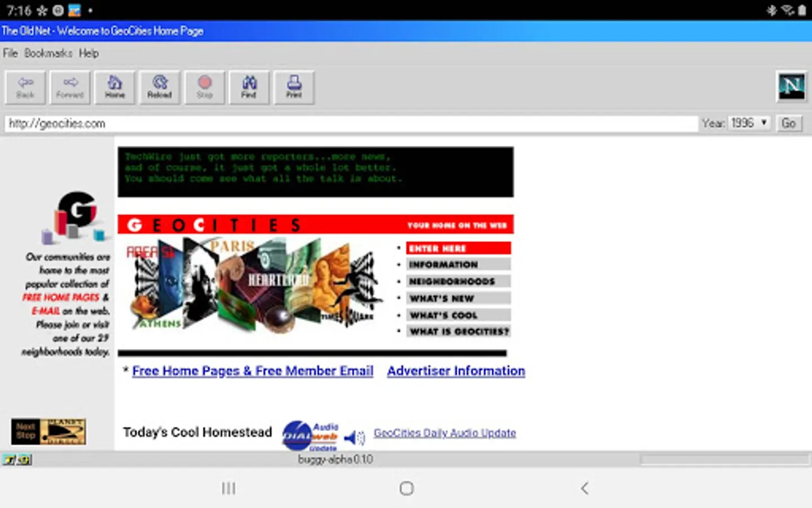Screen dimensions: 812x508
Task: Click the GEOCITIES red header banner
Action: point(316,225)
